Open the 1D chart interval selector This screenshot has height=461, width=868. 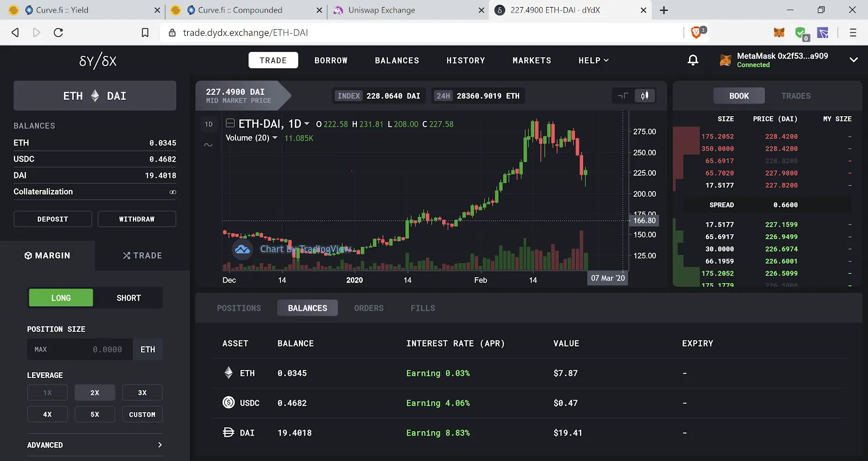click(x=209, y=124)
